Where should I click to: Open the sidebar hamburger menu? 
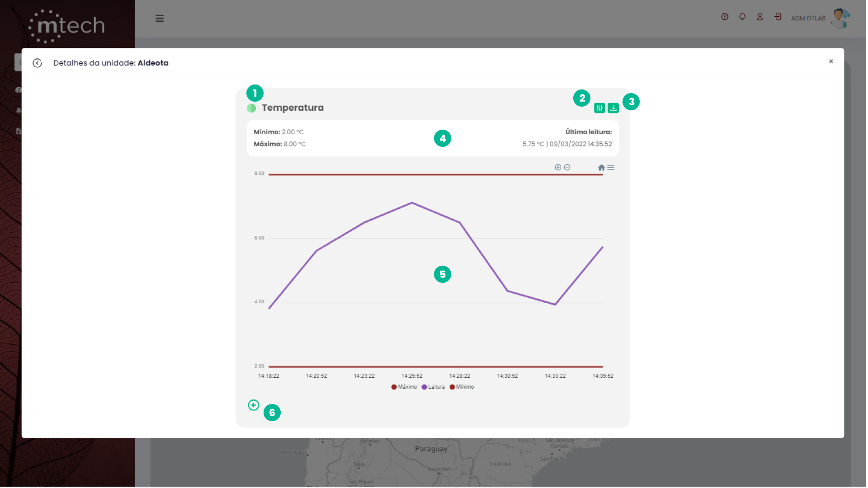click(160, 19)
